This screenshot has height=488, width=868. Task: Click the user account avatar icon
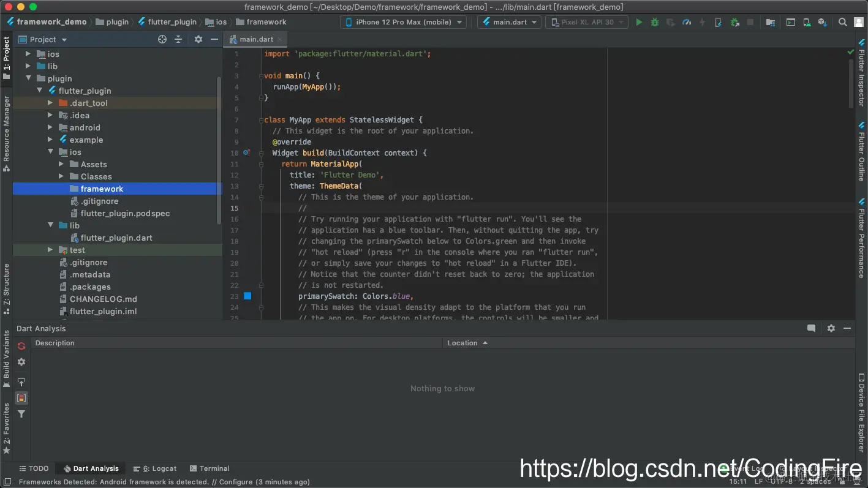point(859,22)
